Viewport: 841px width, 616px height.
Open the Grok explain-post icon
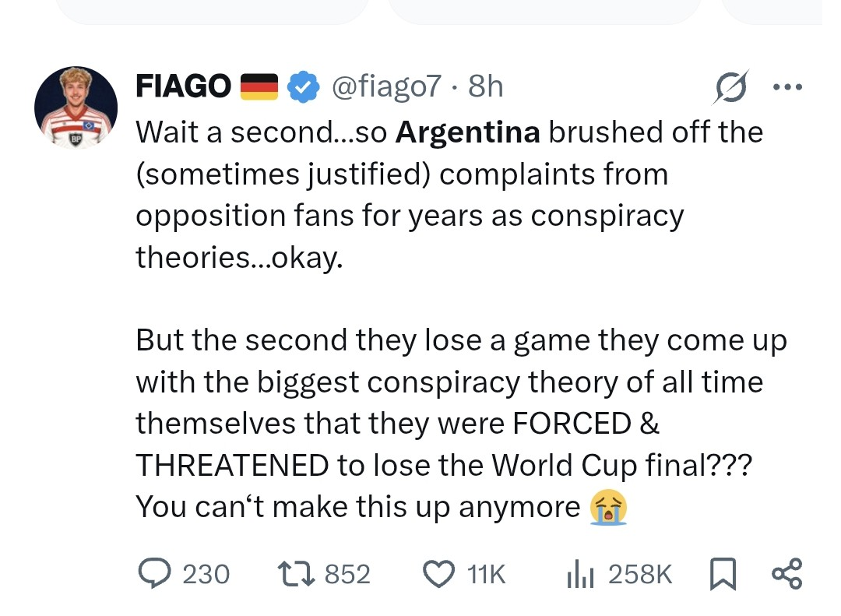point(730,87)
